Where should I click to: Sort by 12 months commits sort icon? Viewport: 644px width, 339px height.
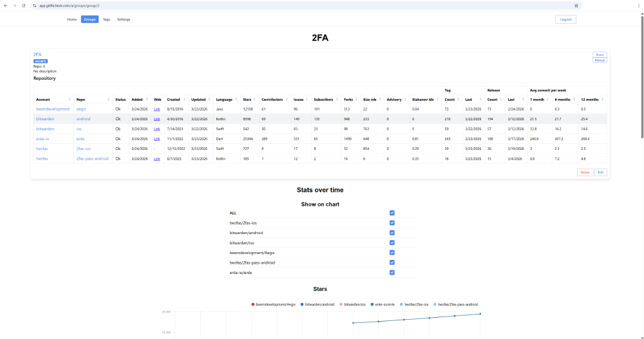pyautogui.click(x=603, y=99)
